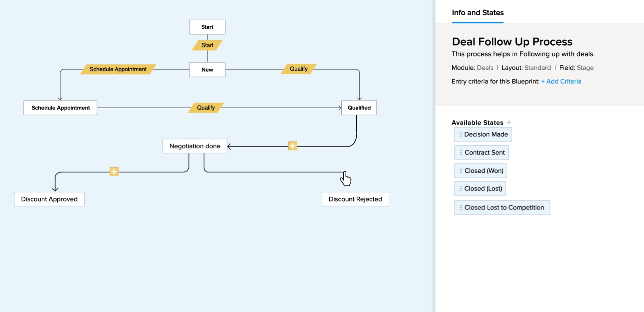Select the Qualified state node
The image size is (644, 312).
click(359, 108)
